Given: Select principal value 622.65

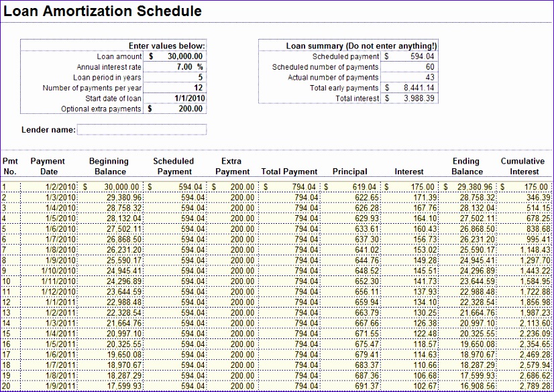Looking at the screenshot, I should pos(366,198).
